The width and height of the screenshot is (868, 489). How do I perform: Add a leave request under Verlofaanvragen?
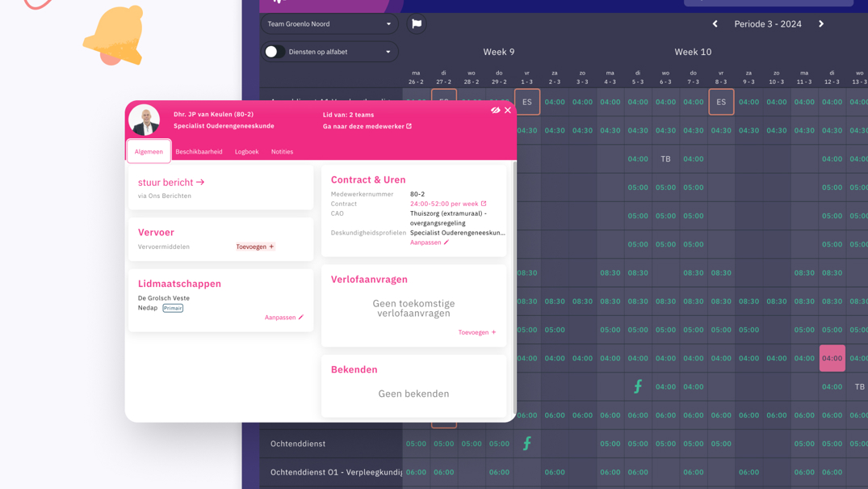pyautogui.click(x=477, y=332)
